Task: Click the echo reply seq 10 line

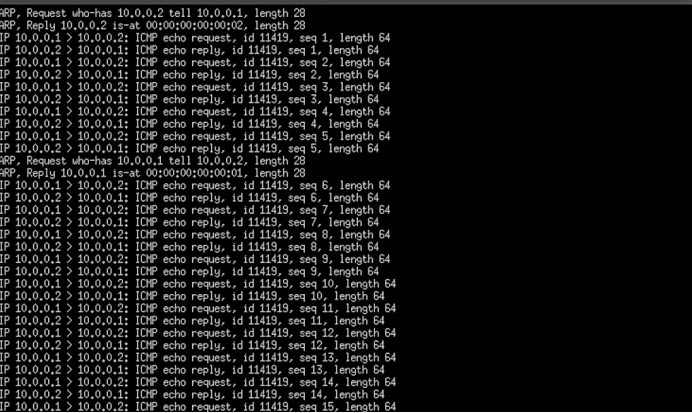Action: pos(192,297)
